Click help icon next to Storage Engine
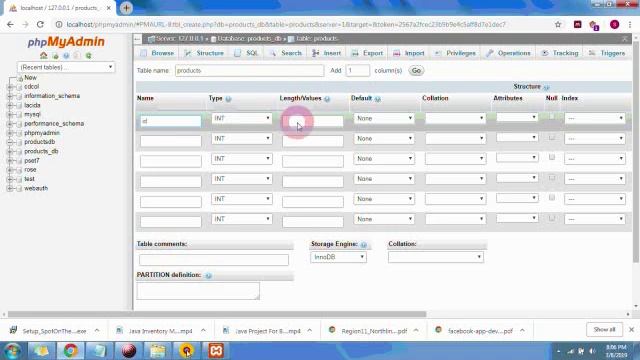640x360 pixels. [363, 244]
